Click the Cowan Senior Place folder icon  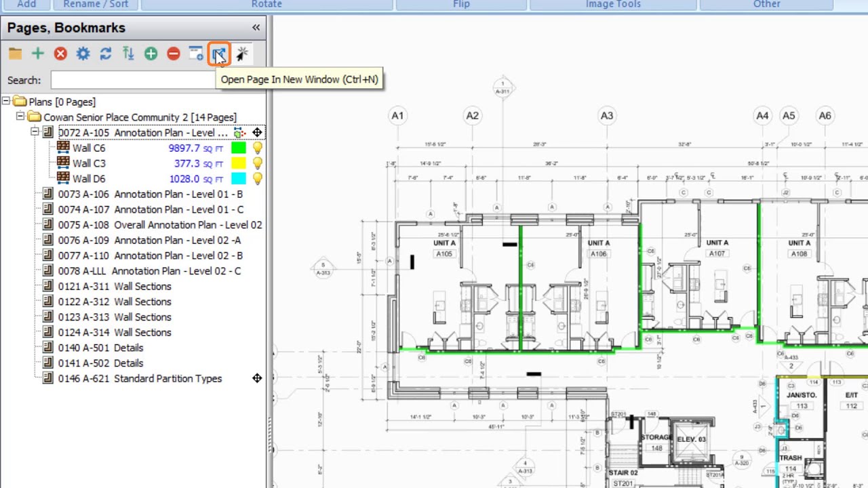pos(35,117)
